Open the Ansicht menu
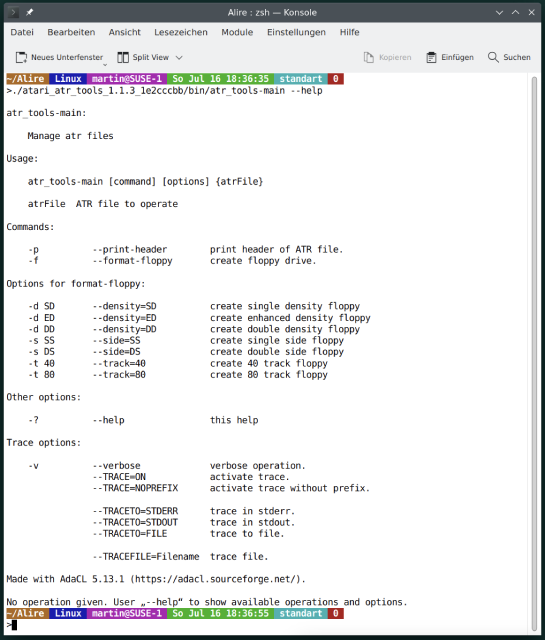This screenshot has width=545, height=640. 125,32
